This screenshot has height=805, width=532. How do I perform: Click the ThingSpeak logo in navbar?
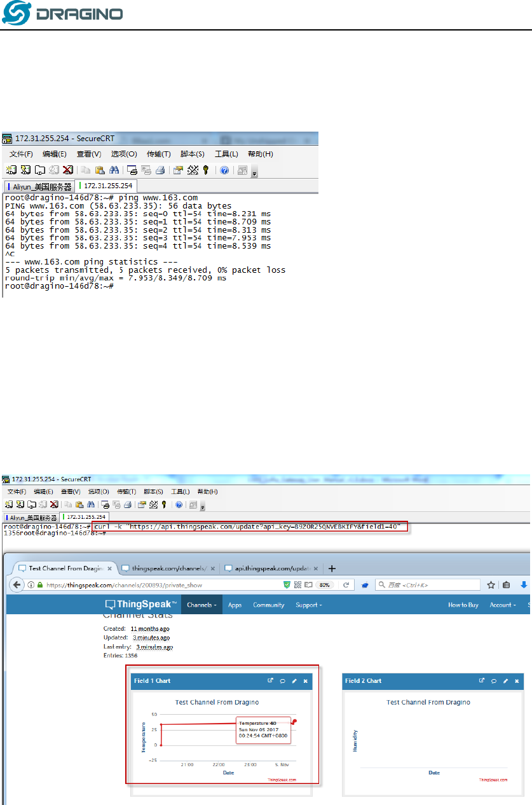(x=141, y=604)
